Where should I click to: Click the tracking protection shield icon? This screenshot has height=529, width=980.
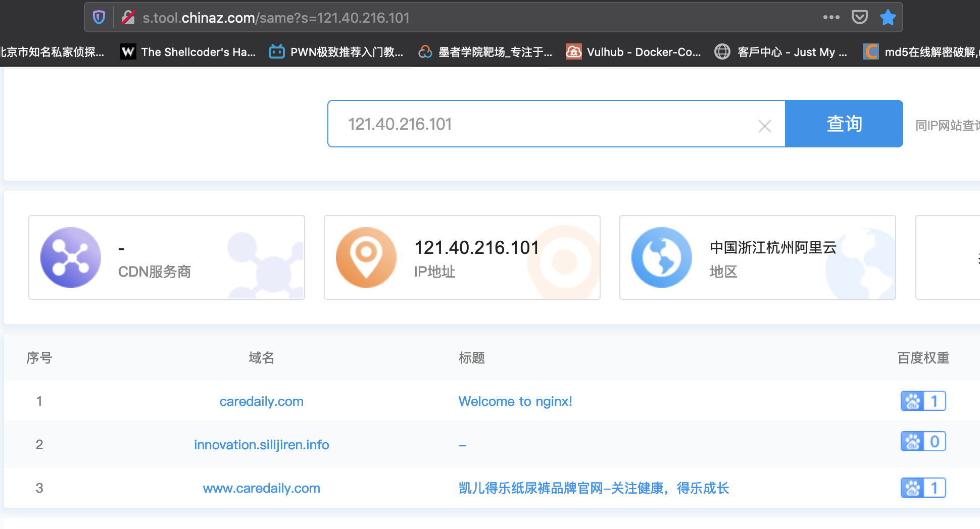click(99, 18)
